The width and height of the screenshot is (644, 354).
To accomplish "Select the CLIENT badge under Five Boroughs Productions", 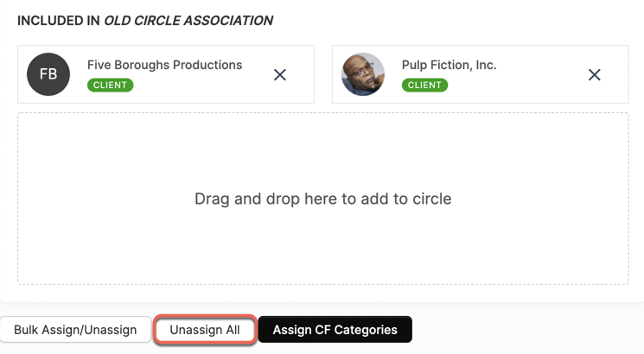I will [x=110, y=85].
